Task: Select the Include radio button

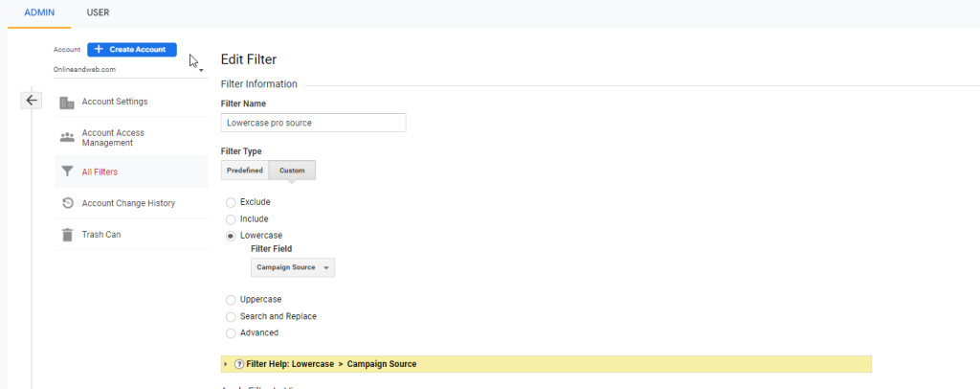Action: coord(231,219)
